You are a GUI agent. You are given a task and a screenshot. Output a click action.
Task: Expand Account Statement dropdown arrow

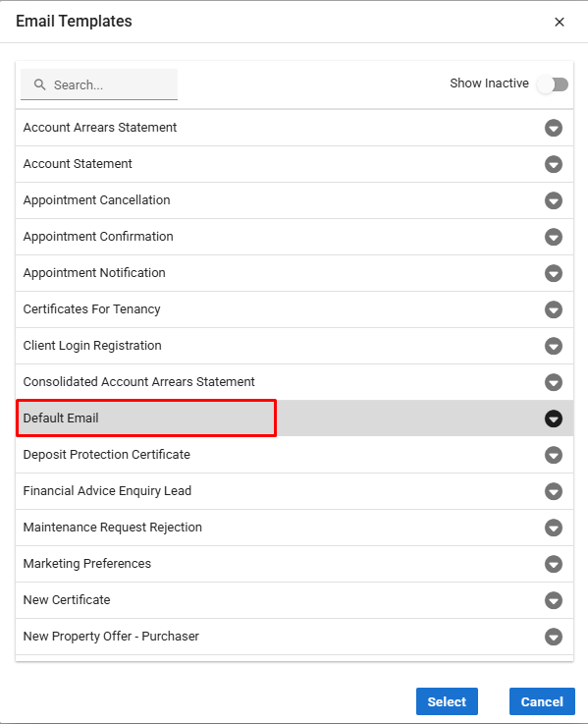click(554, 164)
